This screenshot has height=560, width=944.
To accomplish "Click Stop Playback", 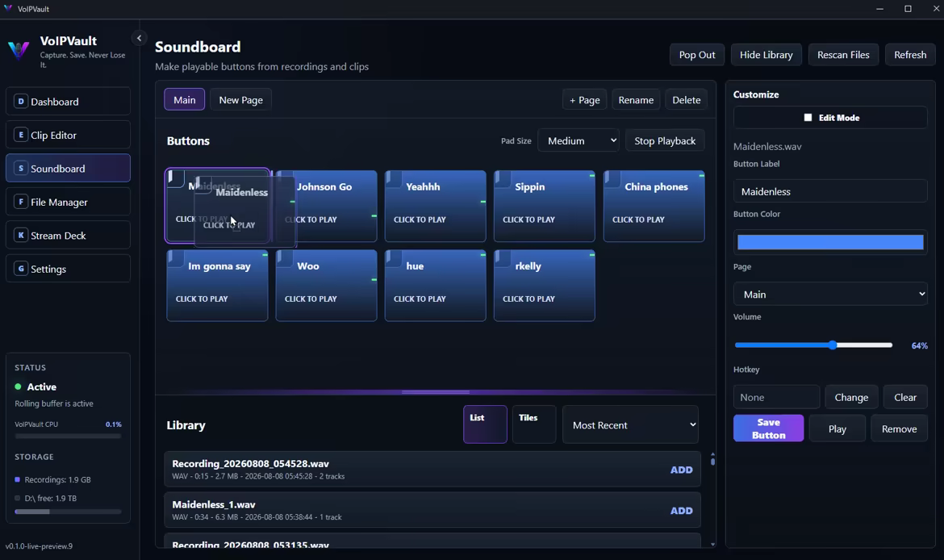I will 665,140.
